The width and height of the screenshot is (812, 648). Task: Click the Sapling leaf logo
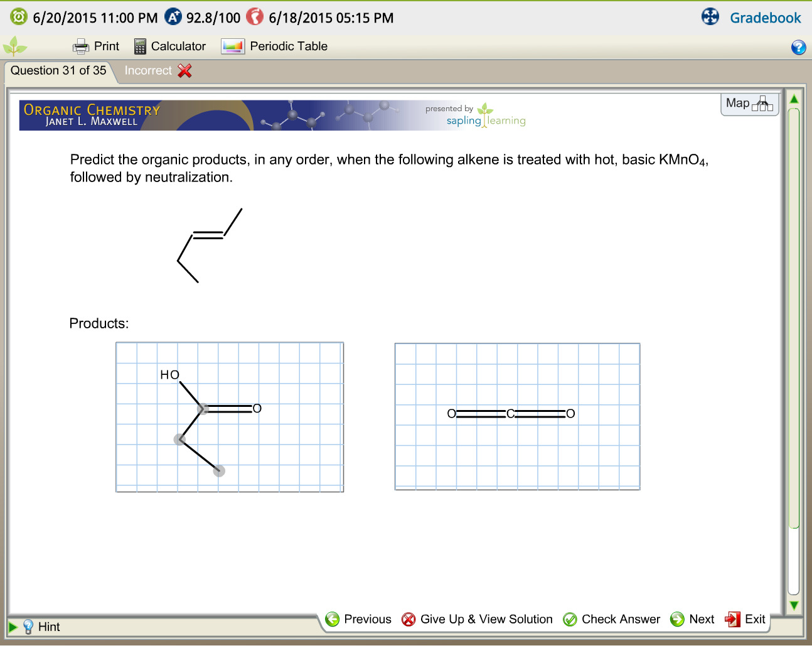pyautogui.click(x=14, y=46)
